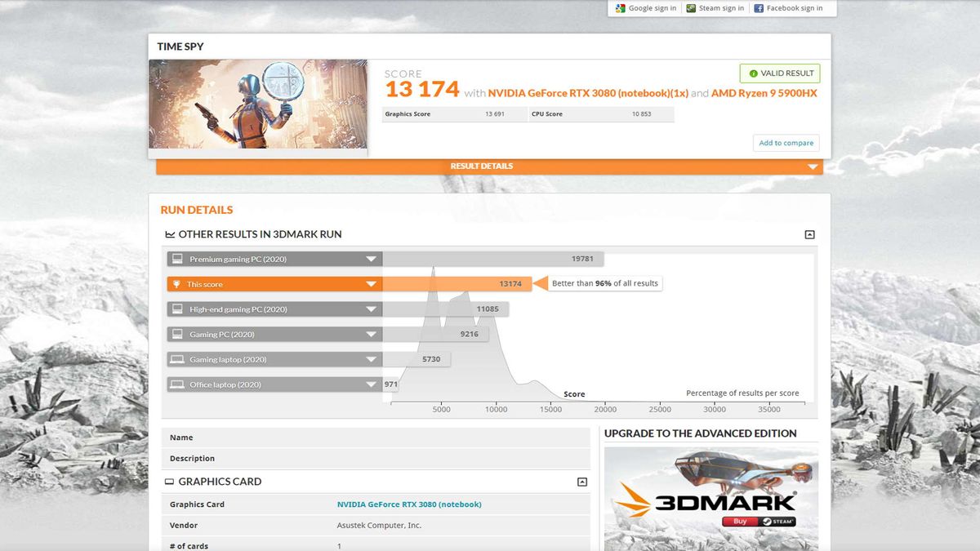Click laptop icon on Office laptop row
The image size is (980, 551).
176,384
